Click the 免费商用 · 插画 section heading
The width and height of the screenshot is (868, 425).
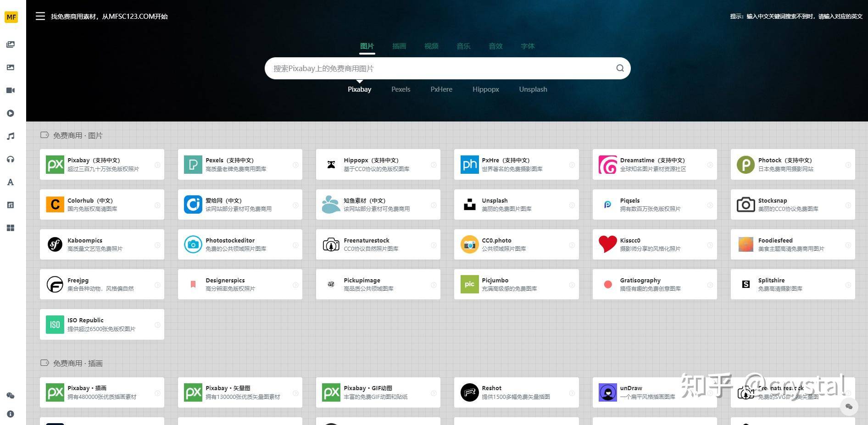[78, 363]
